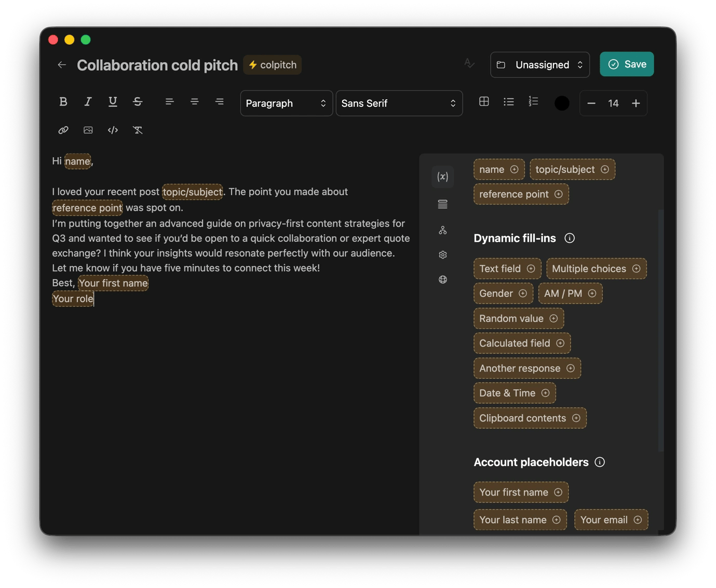Open the sharing nodes sidebar tab
This screenshot has height=588, width=716.
442,230
